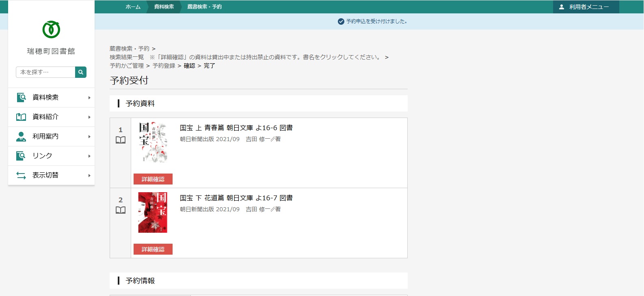
Task: Click the search magnifier button in sidebar
Action: pyautogui.click(x=81, y=72)
